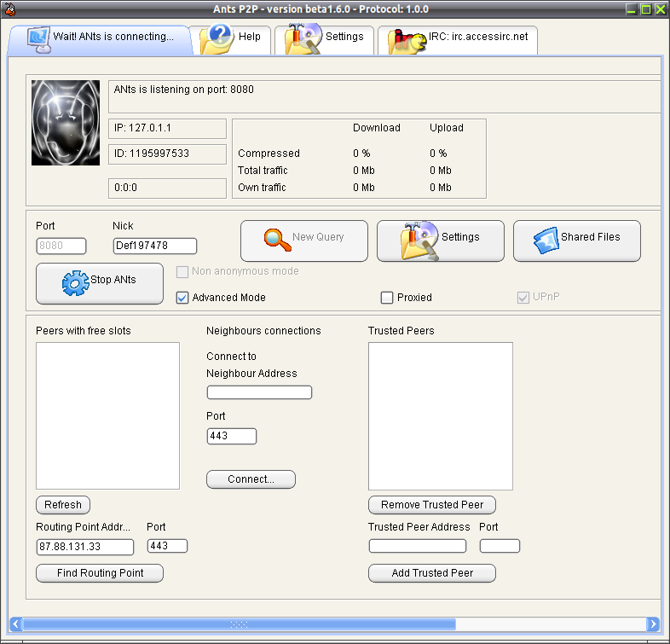Open Settings from the large button

coord(441,241)
